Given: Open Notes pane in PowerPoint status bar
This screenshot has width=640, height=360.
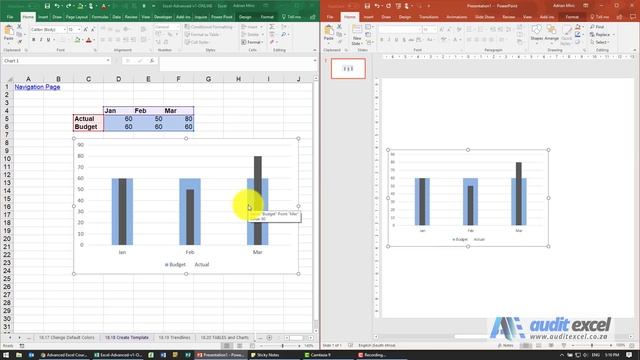Looking at the screenshot, I should 506,346.
